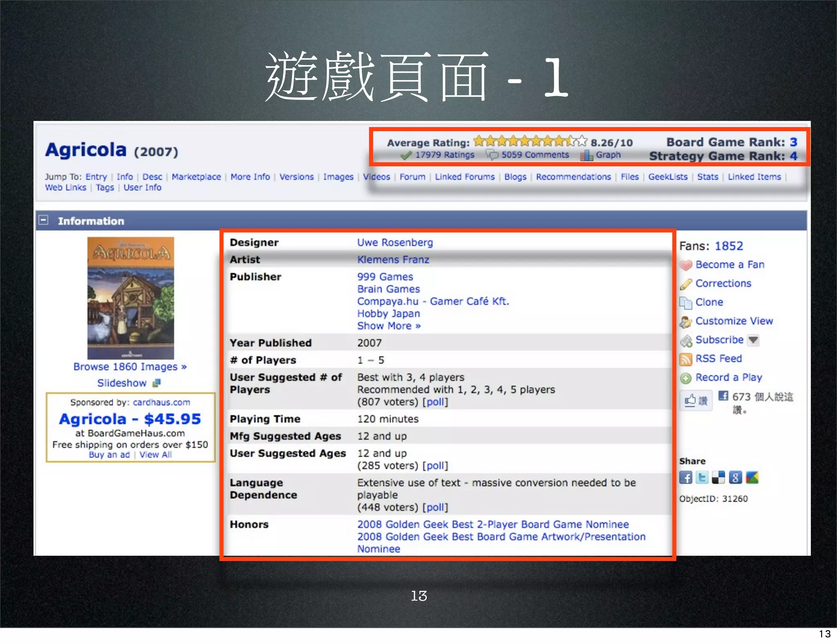The image size is (837, 644).
Task: Collapse the Information section
Action: (x=43, y=220)
